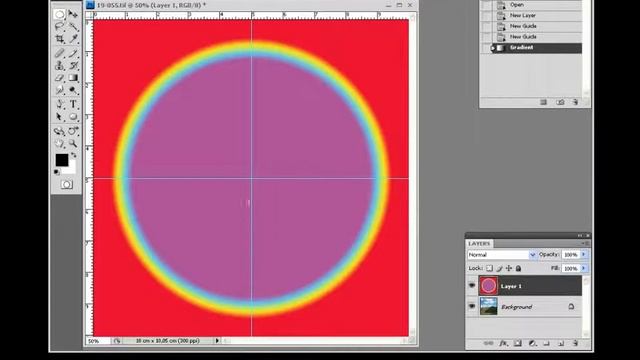
Task: Open the Layers panel options menu
Action: click(x=585, y=243)
